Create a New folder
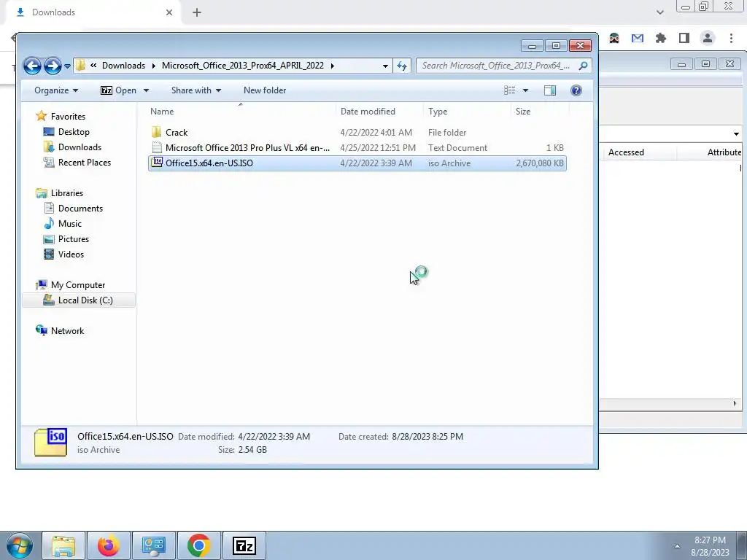The image size is (747, 560). click(264, 90)
